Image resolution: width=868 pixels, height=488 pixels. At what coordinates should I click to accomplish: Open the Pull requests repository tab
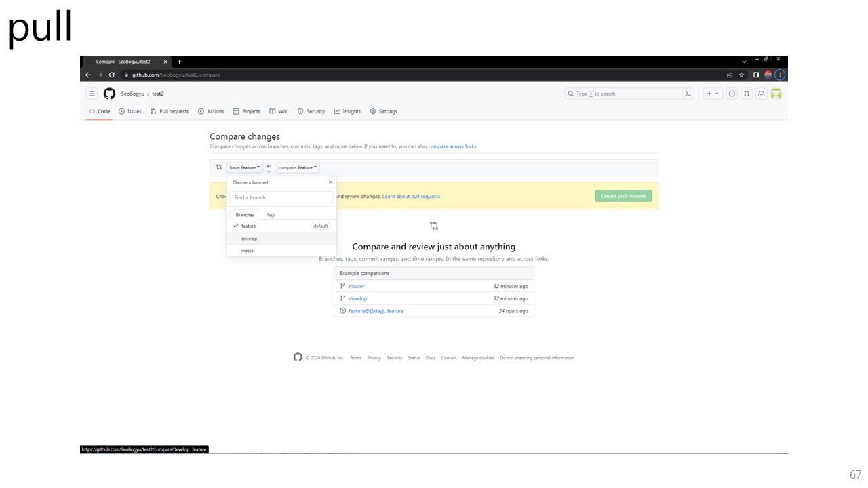click(170, 111)
